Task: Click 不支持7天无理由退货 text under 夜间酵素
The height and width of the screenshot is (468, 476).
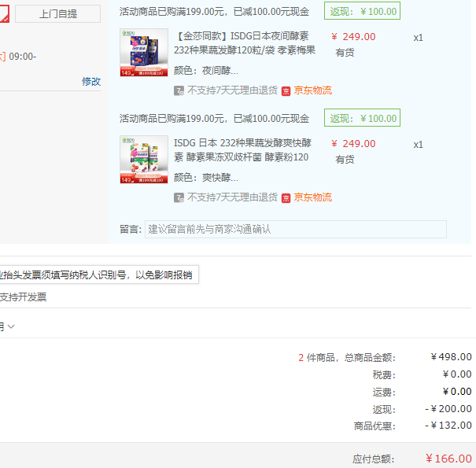Action: point(232,90)
